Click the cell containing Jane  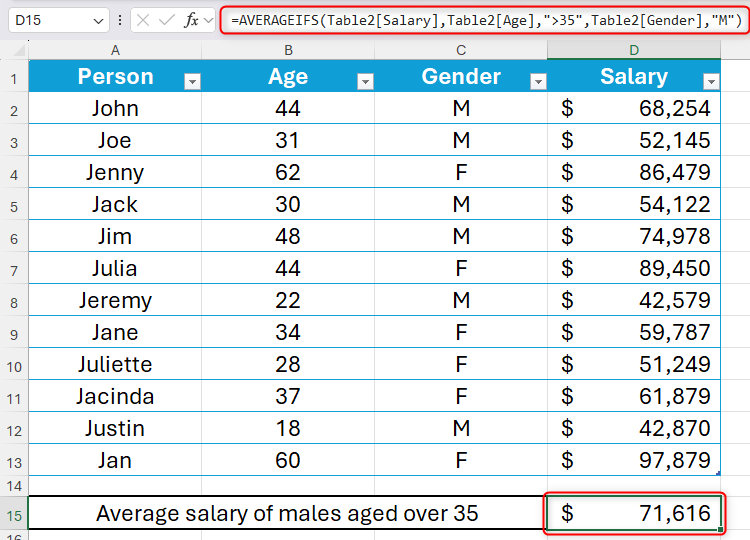tap(115, 332)
